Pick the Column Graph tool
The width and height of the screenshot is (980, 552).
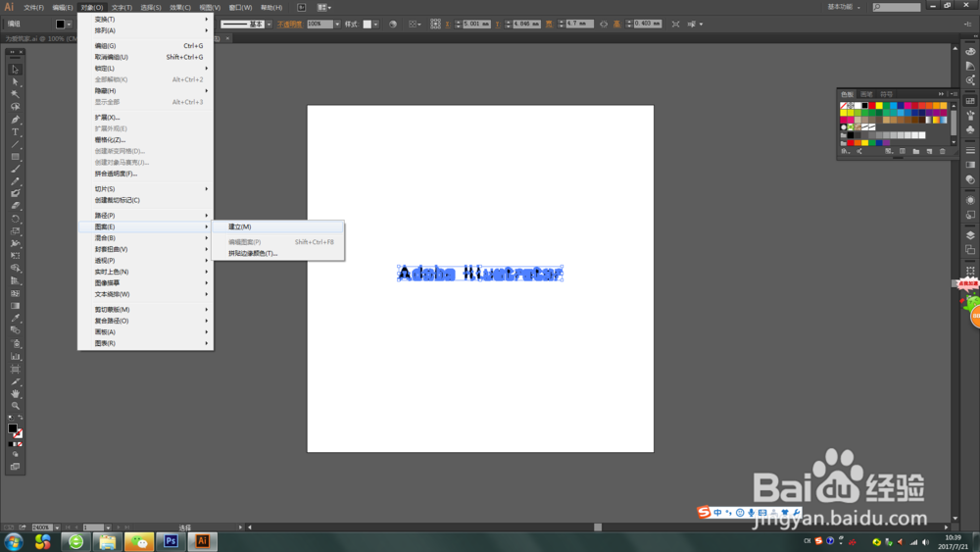pyautogui.click(x=15, y=356)
